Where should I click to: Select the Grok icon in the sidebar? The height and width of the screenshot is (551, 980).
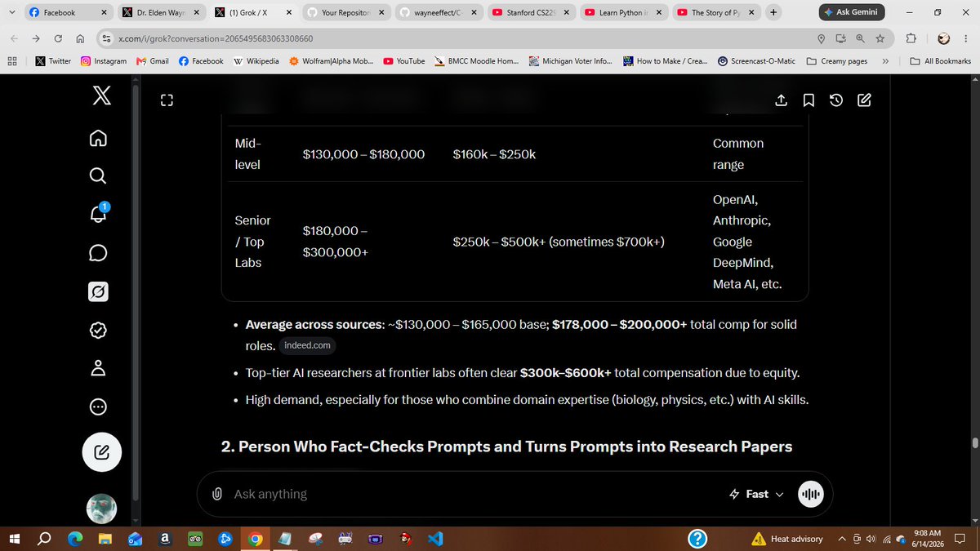97,291
